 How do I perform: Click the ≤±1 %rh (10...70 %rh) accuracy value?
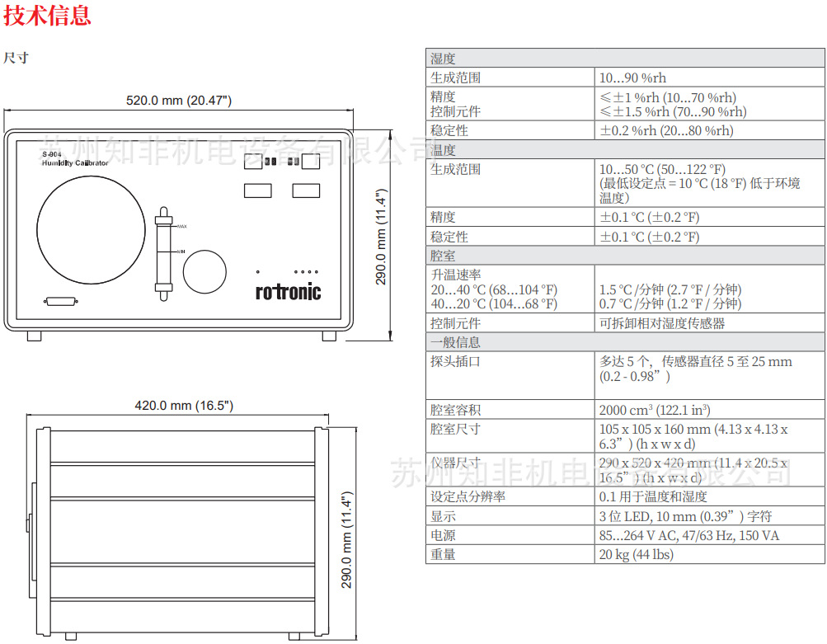coord(668,97)
